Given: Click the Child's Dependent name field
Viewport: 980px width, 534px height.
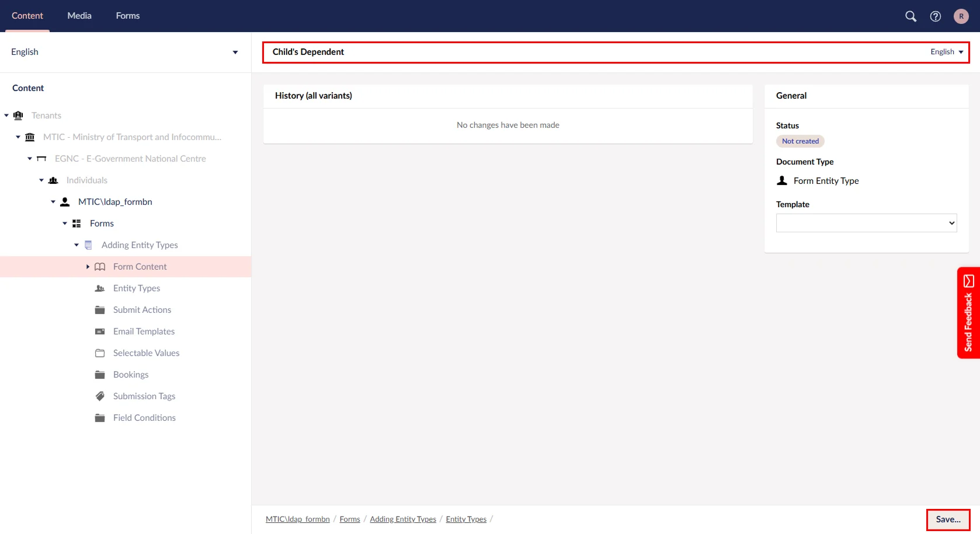Looking at the screenshot, I should click(584, 52).
